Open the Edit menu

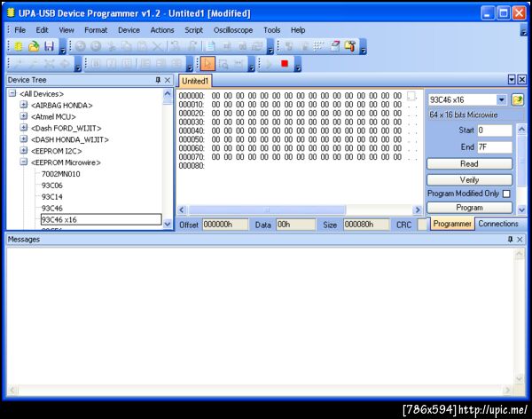42,30
